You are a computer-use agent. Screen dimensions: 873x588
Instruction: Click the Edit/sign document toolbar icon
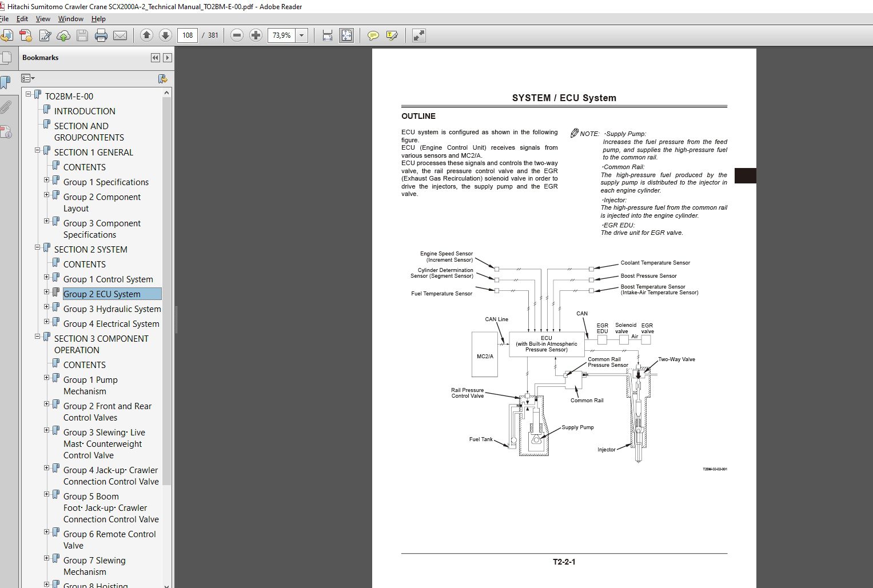[45, 35]
